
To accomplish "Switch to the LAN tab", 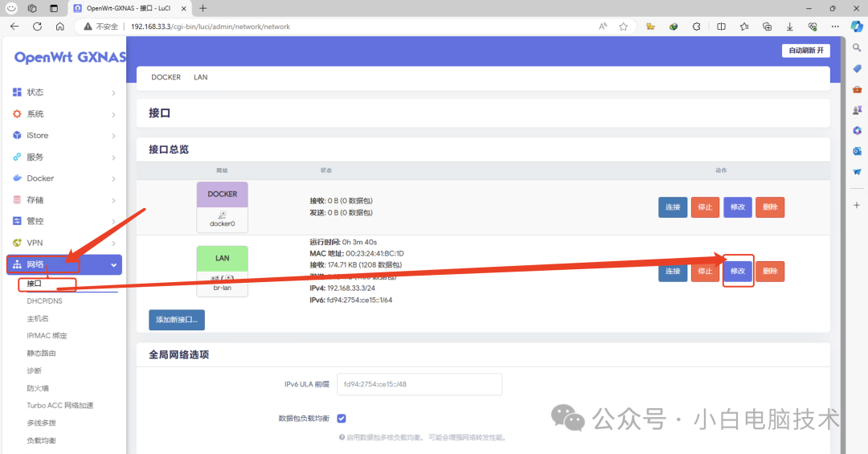I will 200,77.
